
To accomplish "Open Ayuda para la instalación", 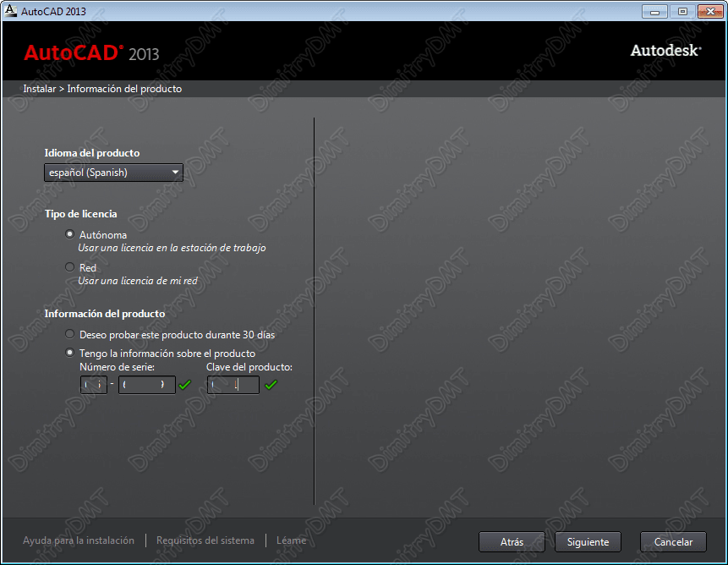I will pos(79,540).
